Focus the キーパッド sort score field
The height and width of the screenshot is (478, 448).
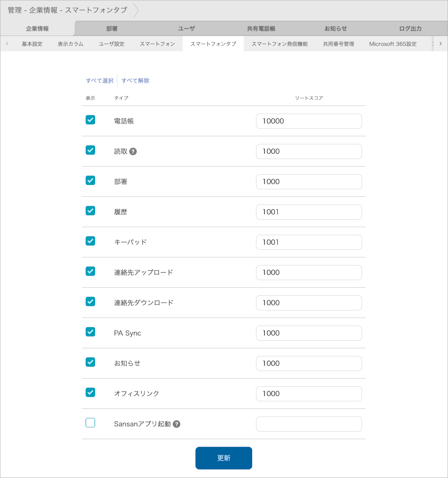pyautogui.click(x=309, y=242)
